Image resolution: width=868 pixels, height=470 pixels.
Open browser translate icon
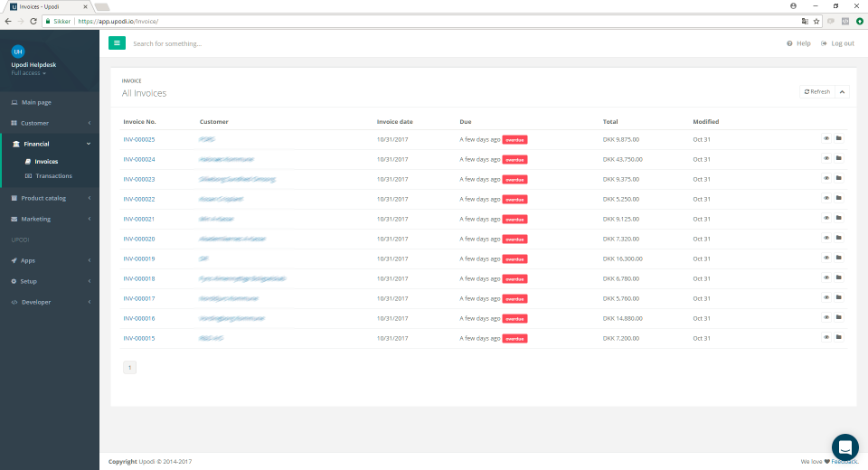(805, 21)
